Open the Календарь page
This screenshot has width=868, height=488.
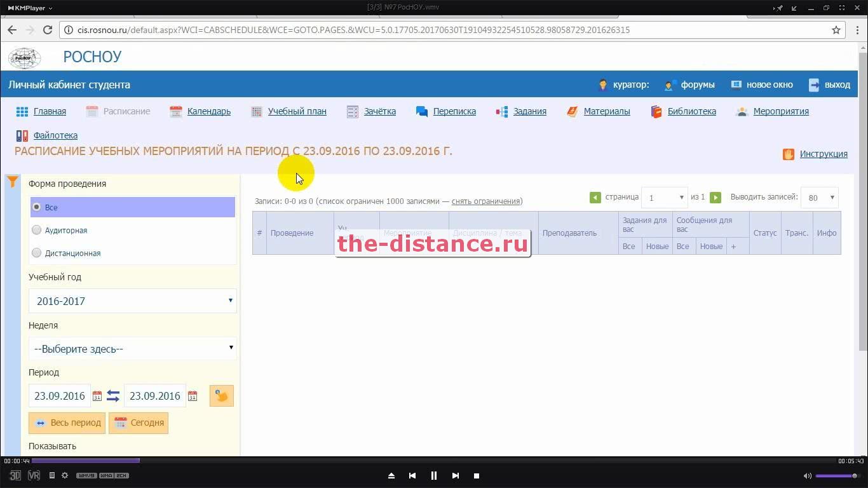208,111
